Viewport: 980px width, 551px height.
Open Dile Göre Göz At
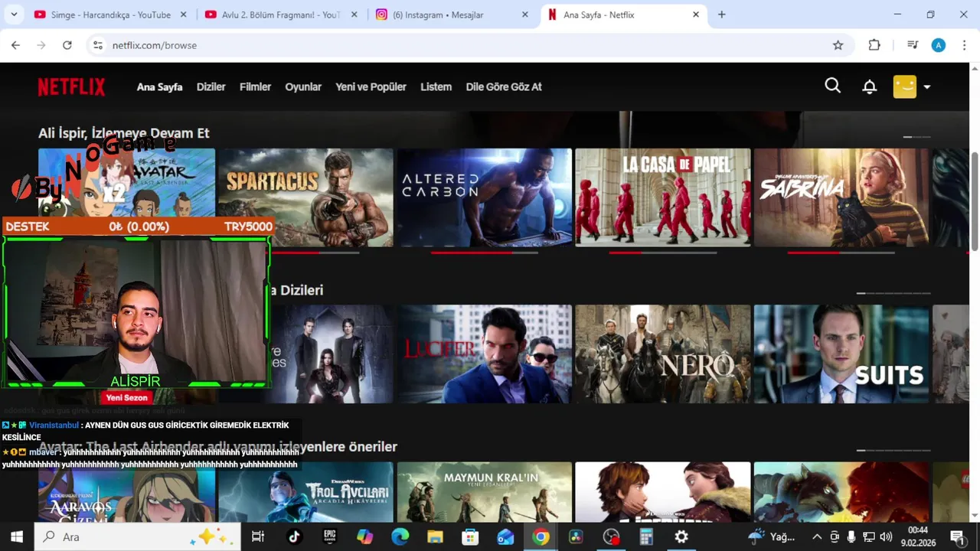(x=504, y=87)
